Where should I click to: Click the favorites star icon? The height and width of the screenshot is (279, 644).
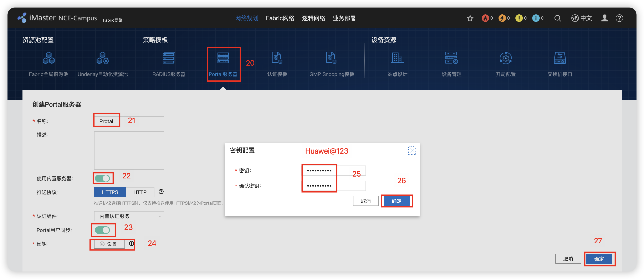tap(470, 18)
